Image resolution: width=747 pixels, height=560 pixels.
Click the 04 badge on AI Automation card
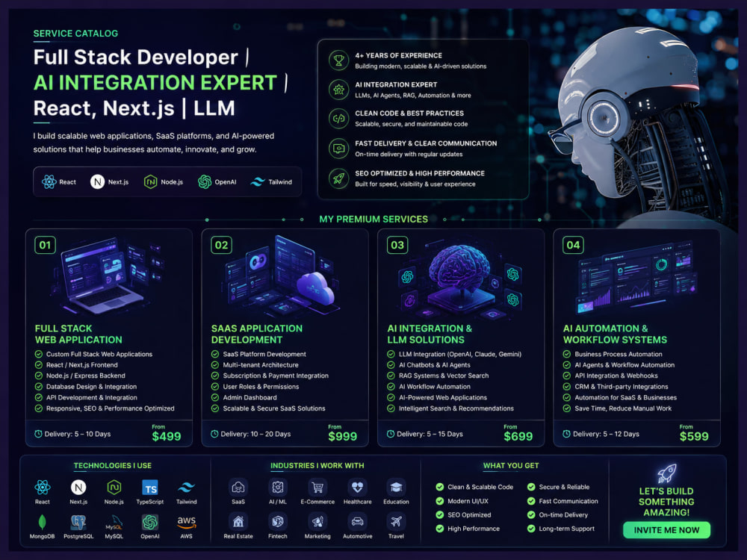click(x=573, y=245)
